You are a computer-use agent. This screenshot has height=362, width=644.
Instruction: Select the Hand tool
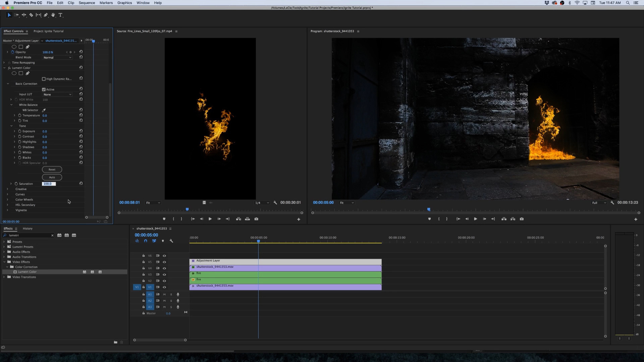tap(53, 15)
